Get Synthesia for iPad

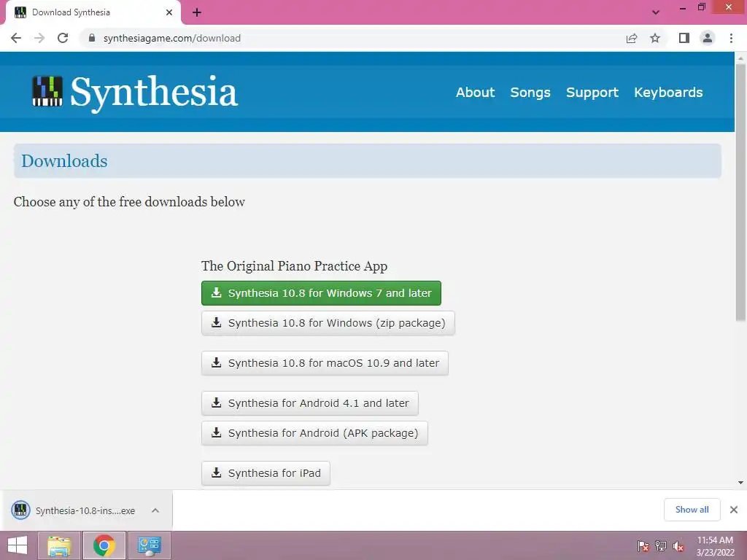tap(266, 472)
